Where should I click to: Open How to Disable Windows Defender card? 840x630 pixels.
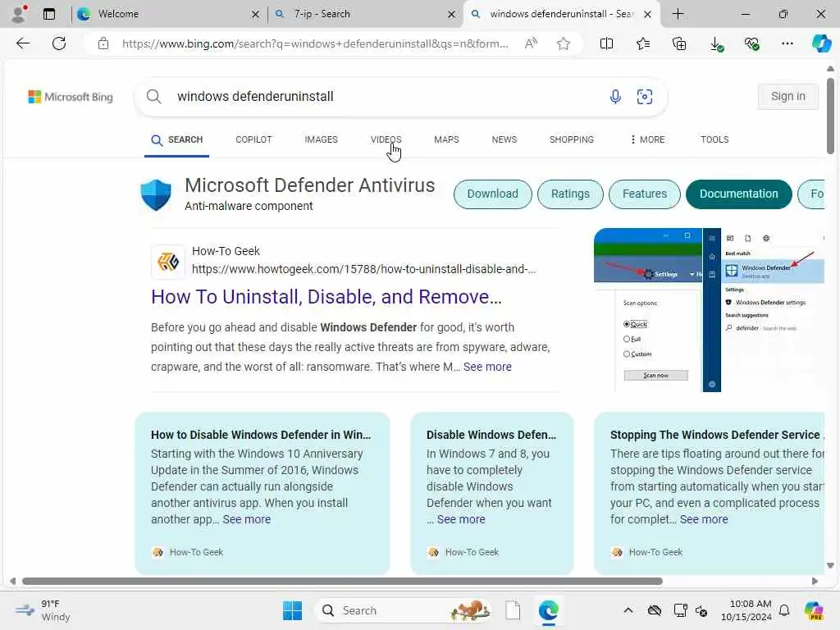click(x=262, y=493)
